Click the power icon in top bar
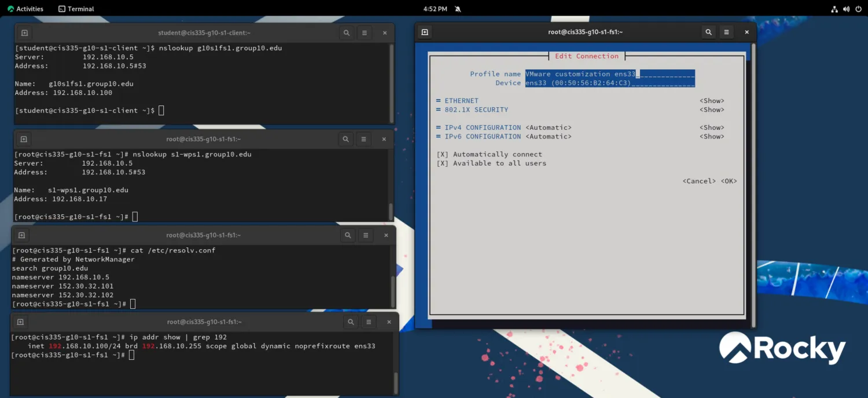The height and width of the screenshot is (398, 868). (858, 9)
